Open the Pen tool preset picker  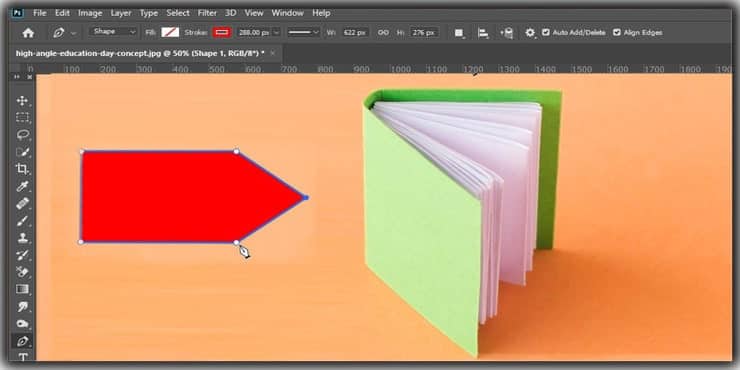73,33
